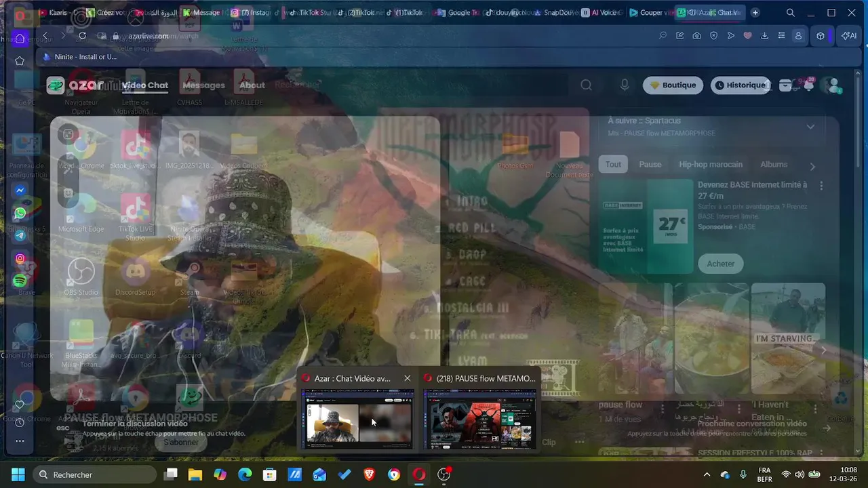This screenshot has width=868, height=488.
Task: Click the S'abonner button
Action: 181,442
